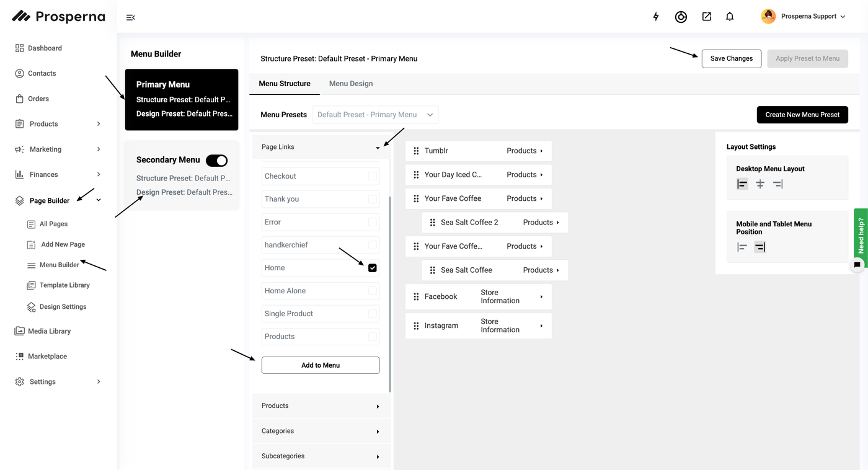Viewport: 868px width, 470px height.
Task: Open the Menu Presets dropdown
Action: click(375, 115)
